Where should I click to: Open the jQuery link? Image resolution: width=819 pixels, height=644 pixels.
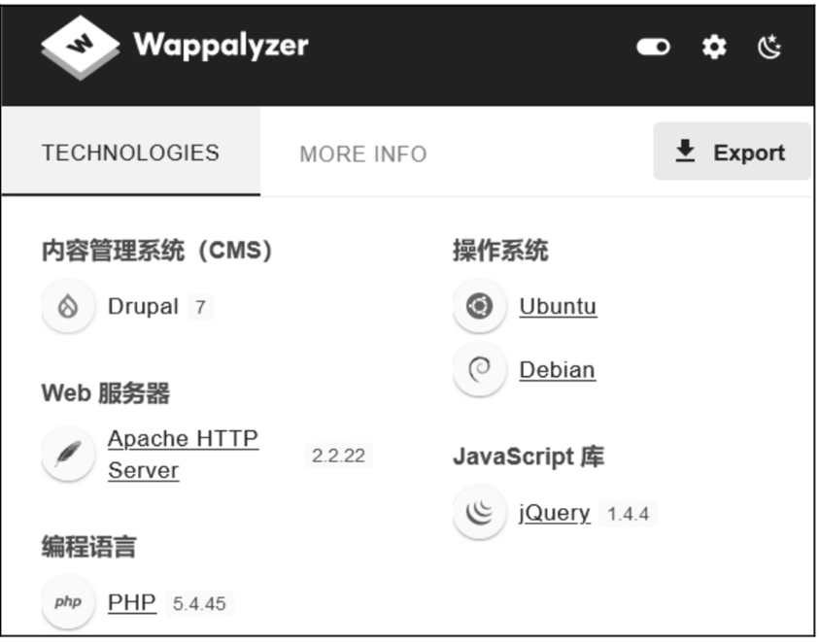pyautogui.click(x=555, y=513)
